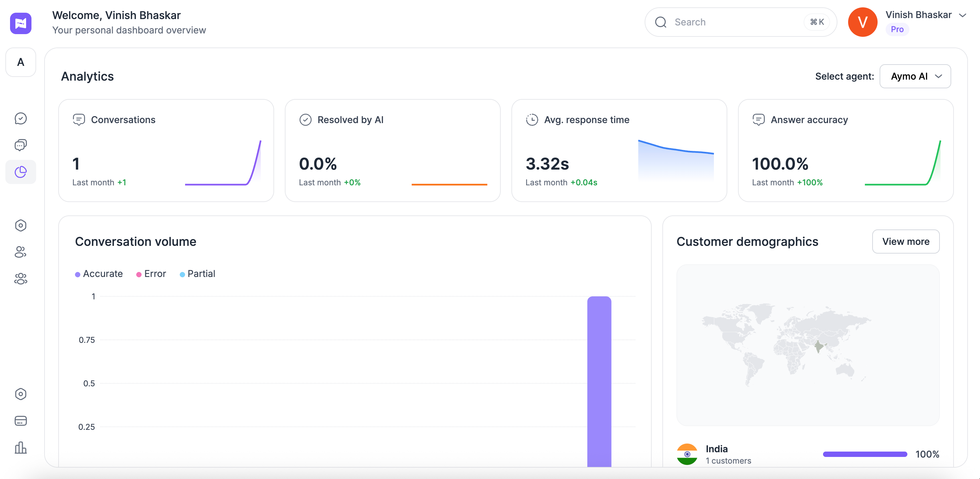Open the three-person team group sidebar icon

pos(20,279)
